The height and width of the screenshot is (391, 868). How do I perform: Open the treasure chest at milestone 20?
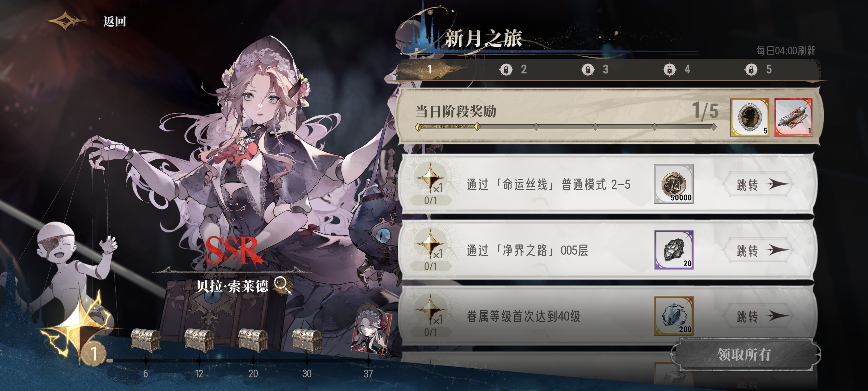click(253, 340)
